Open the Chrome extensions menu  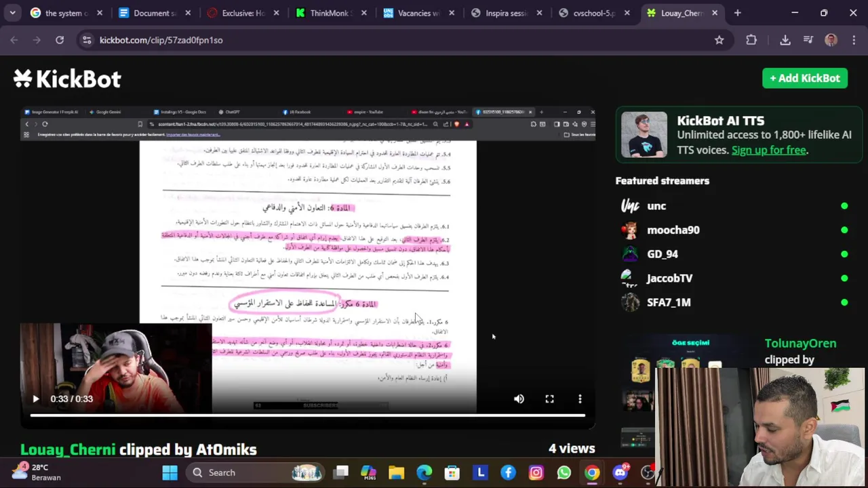click(x=751, y=40)
